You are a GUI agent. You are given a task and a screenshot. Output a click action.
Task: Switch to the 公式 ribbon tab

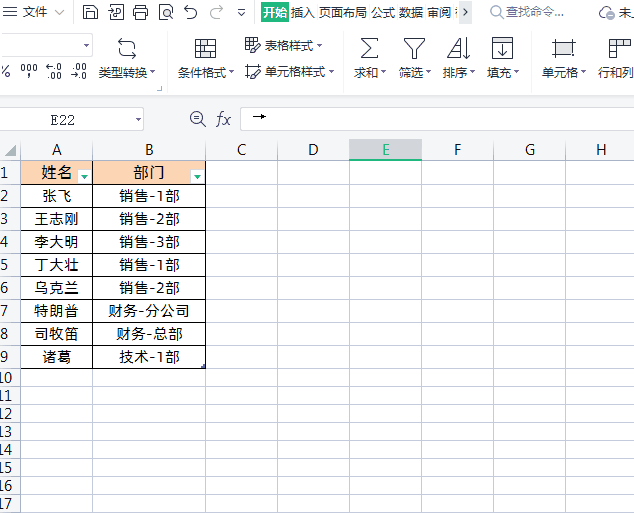[383, 13]
